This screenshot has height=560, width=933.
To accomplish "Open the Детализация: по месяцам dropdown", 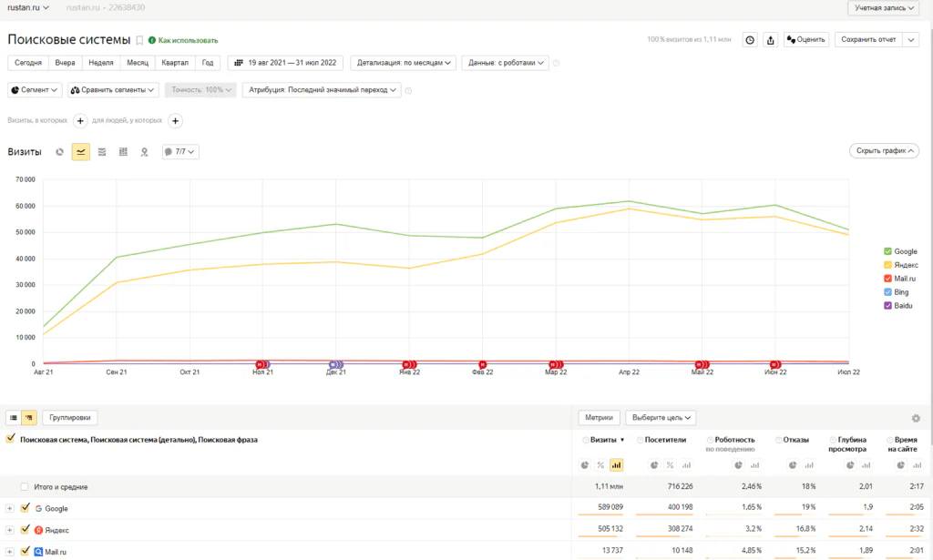I will click(404, 63).
